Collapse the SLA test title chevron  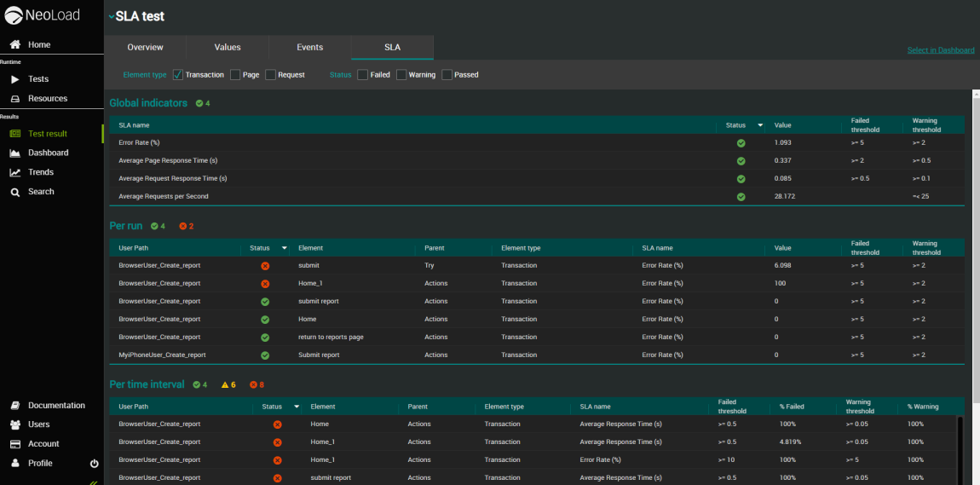111,17
